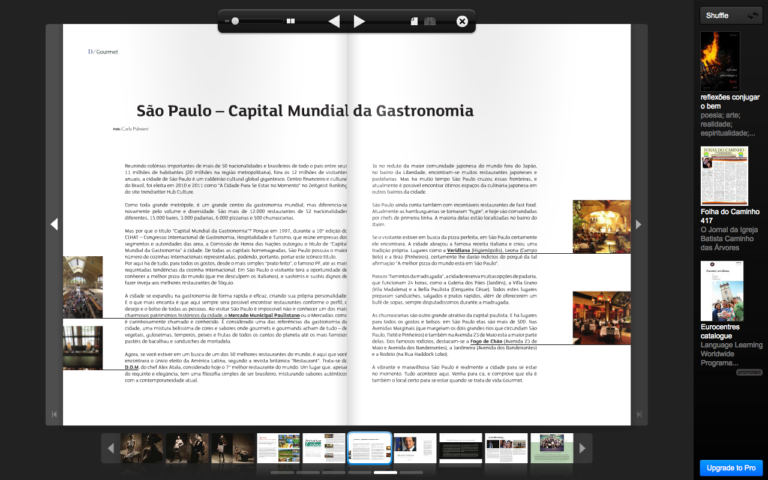Open 'Folha do Caminho 417' title link

[x=730, y=216]
